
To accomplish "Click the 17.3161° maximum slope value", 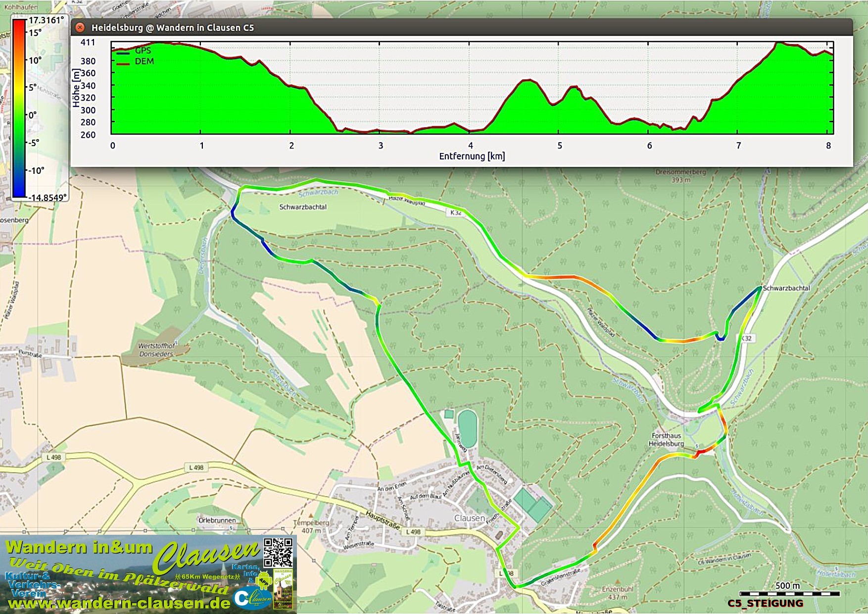I will pyautogui.click(x=47, y=20).
